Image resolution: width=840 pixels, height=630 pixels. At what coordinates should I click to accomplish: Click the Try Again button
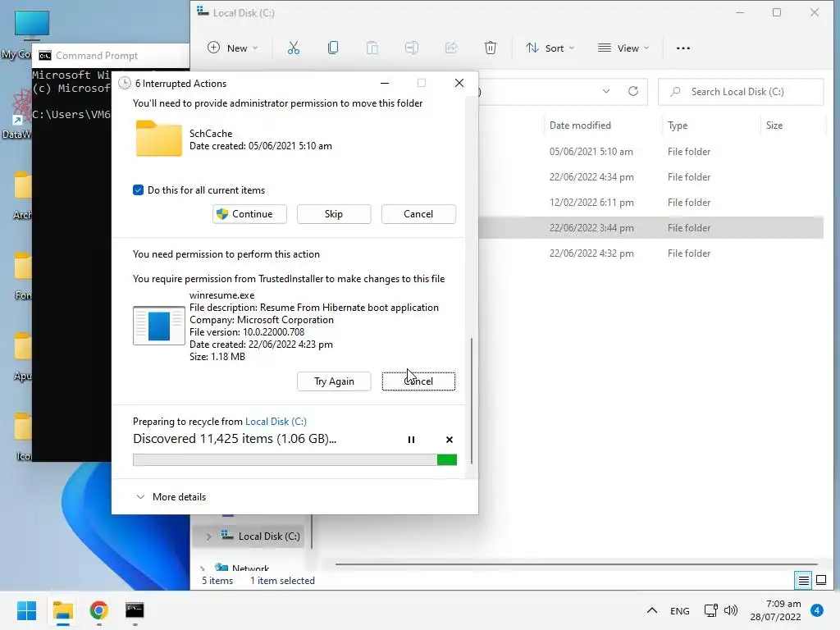click(x=334, y=381)
